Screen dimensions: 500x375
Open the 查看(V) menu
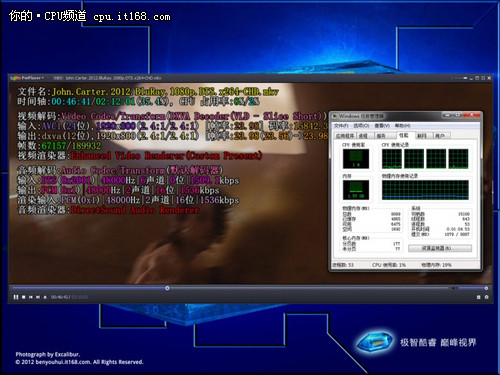(382, 126)
